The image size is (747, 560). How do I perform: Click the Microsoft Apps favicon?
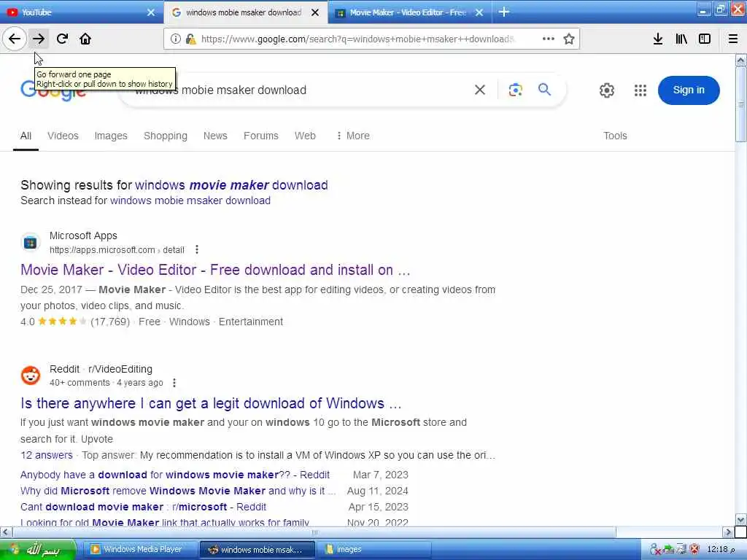[x=31, y=243]
